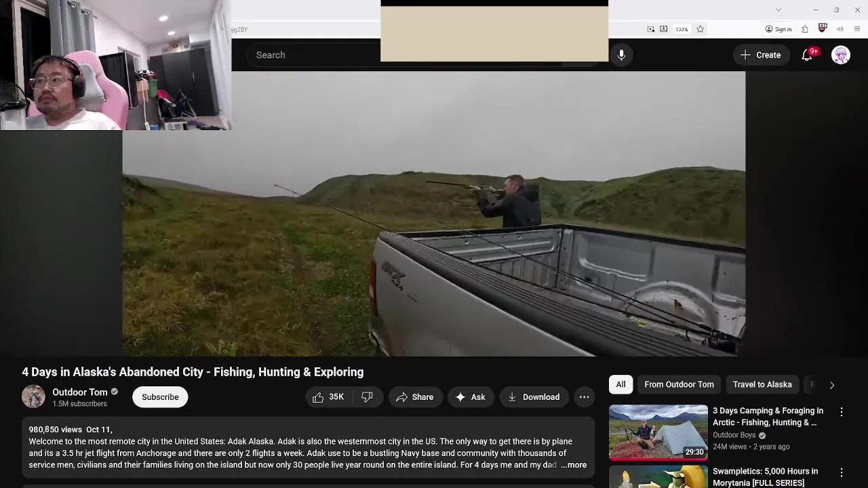
Task: Open 3 Days Camping & Foraging video thumbnail
Action: point(658,432)
